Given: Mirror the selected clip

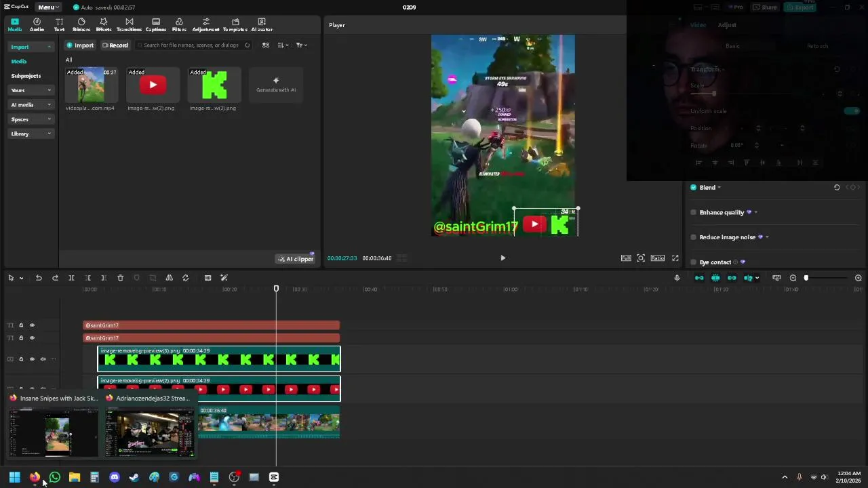Looking at the screenshot, I should click(x=169, y=278).
